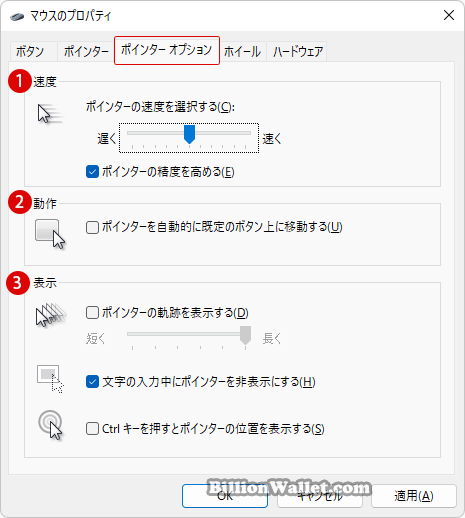Image resolution: width=465 pixels, height=518 pixels.
Task: Click the pointer speed icon with motion lines
Action: click(x=50, y=114)
